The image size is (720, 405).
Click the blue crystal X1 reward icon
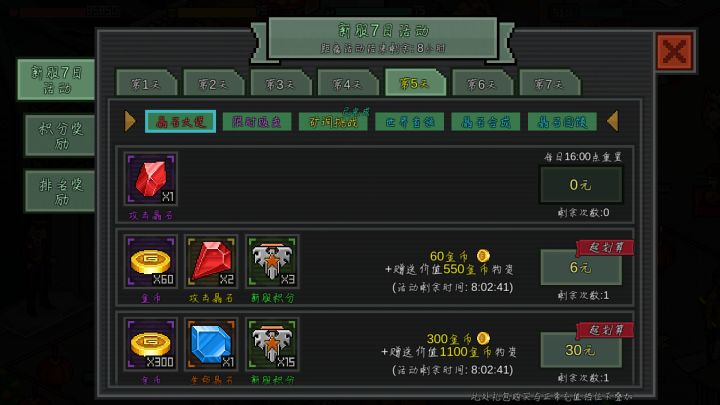click(x=211, y=344)
